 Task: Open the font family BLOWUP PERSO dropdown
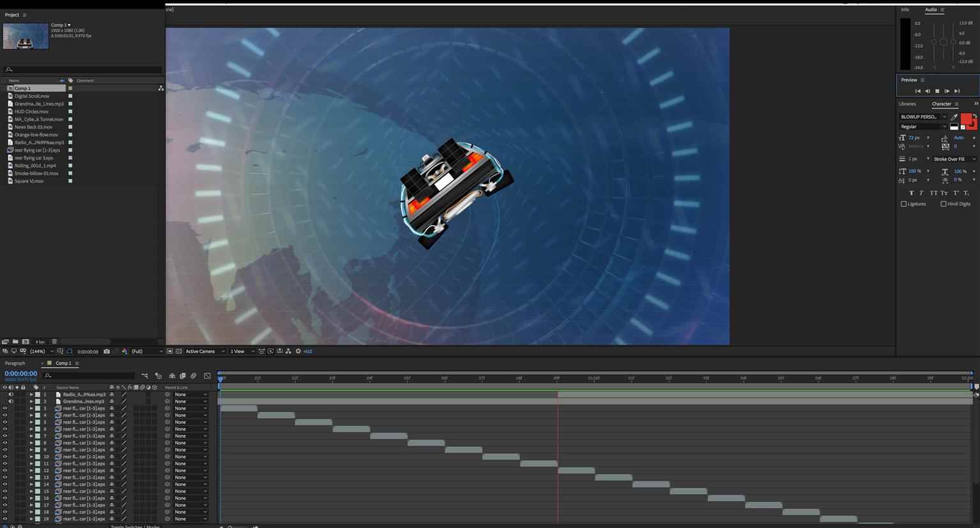tap(923, 117)
